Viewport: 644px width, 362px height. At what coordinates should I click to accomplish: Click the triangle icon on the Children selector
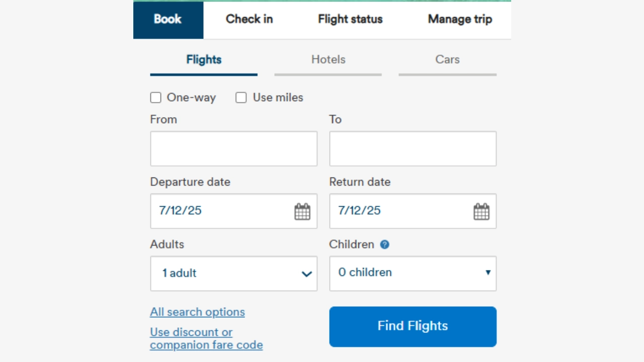click(488, 272)
